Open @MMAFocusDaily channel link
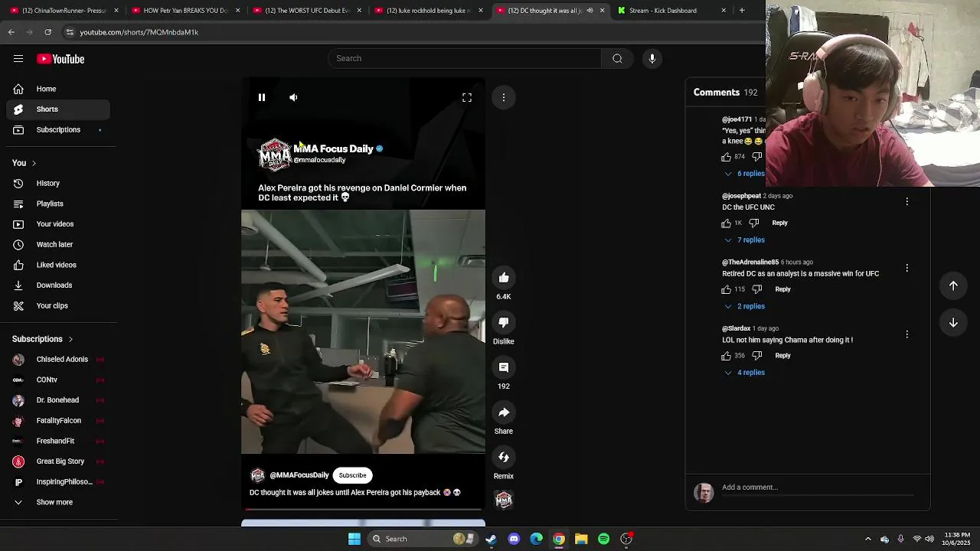This screenshot has height=551, width=980. [x=299, y=475]
